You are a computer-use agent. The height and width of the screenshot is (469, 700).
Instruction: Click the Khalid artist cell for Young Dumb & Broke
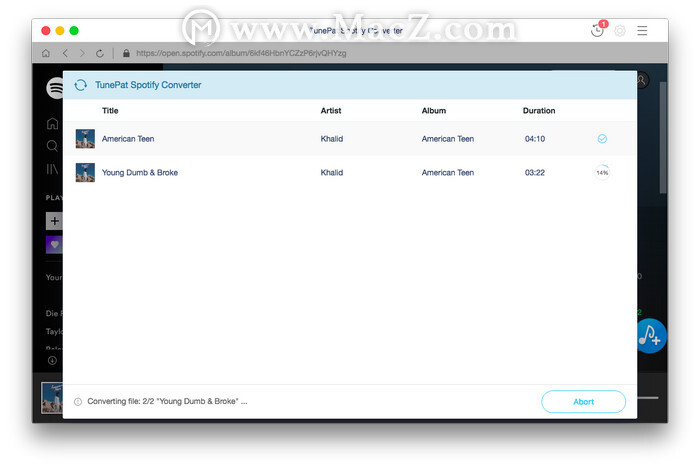[x=332, y=172]
